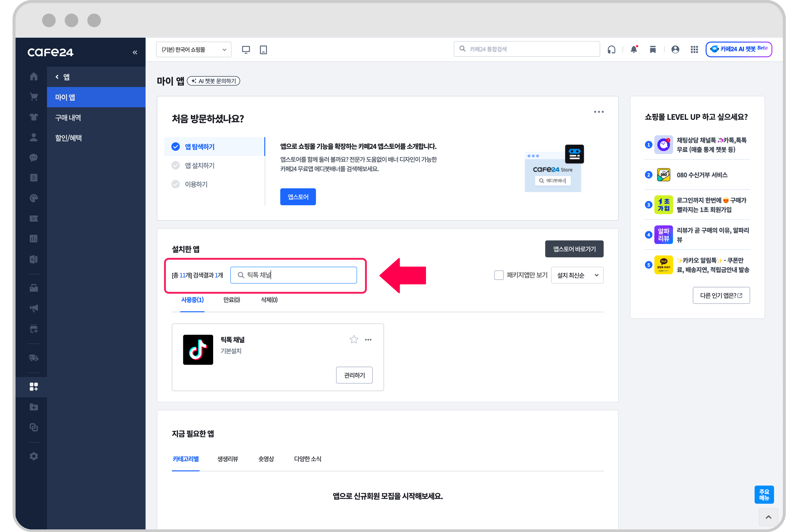Switch to the 만료(0) tab
This screenshot has width=798, height=532.
232,300
